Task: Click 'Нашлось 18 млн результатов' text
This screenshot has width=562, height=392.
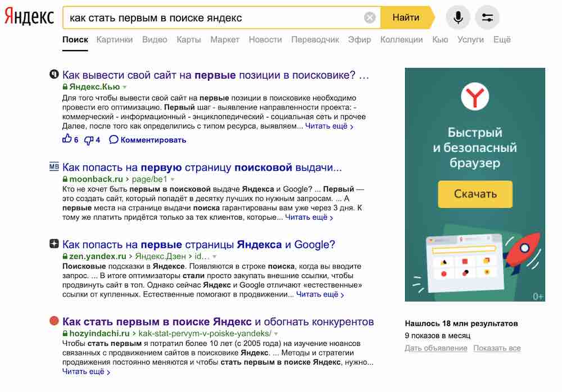Action: tap(461, 323)
